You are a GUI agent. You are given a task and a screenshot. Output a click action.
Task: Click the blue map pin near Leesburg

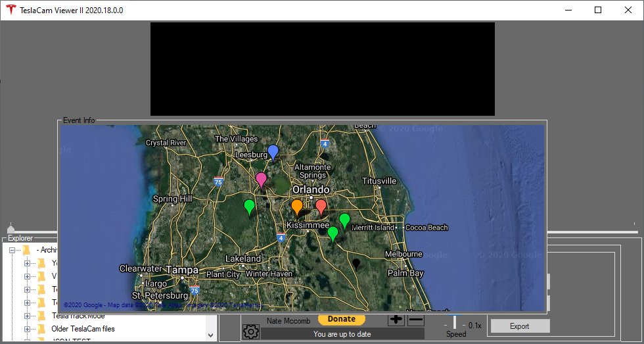(273, 152)
